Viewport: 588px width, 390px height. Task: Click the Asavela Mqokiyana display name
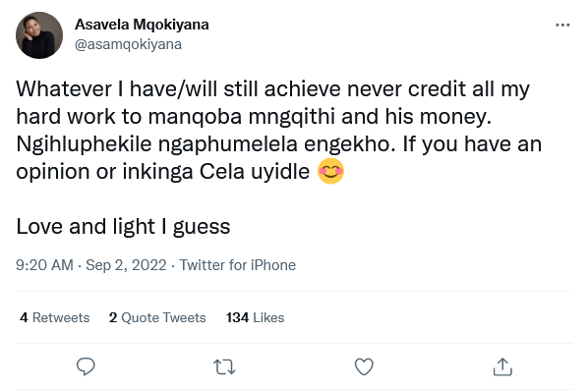pyautogui.click(x=142, y=25)
